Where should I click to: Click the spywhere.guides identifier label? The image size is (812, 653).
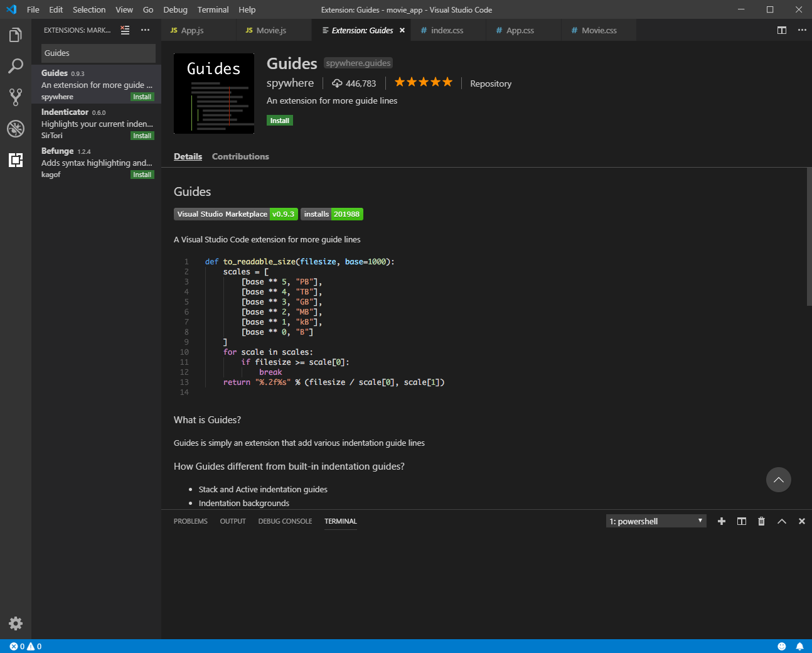pyautogui.click(x=358, y=63)
